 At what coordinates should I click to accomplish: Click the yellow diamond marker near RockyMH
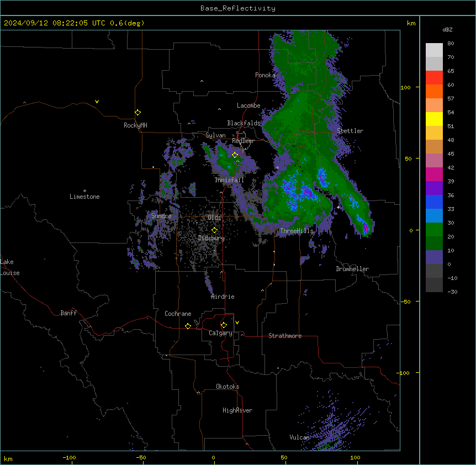tap(137, 112)
